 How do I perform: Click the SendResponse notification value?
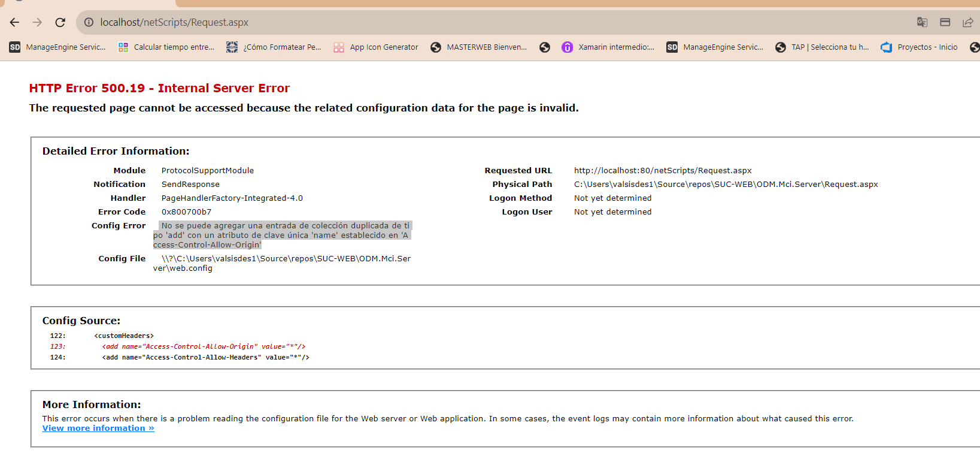[x=190, y=185]
